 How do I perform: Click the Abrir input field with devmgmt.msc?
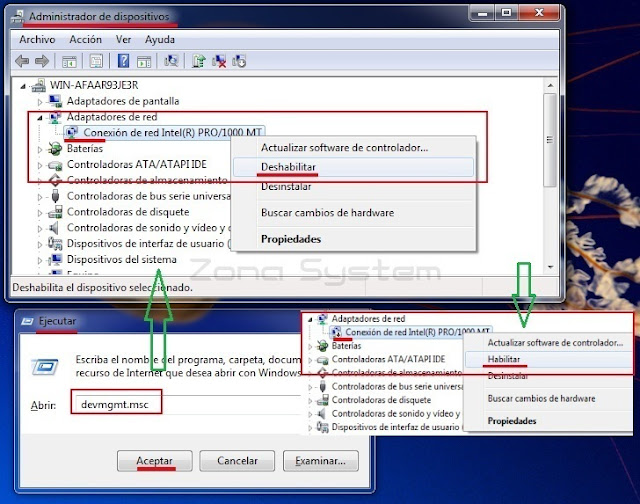point(188,404)
